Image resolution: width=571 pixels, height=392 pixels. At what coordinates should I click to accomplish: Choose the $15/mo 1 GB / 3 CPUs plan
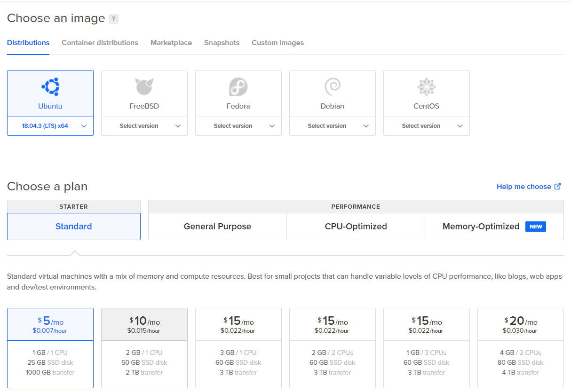[427, 348]
